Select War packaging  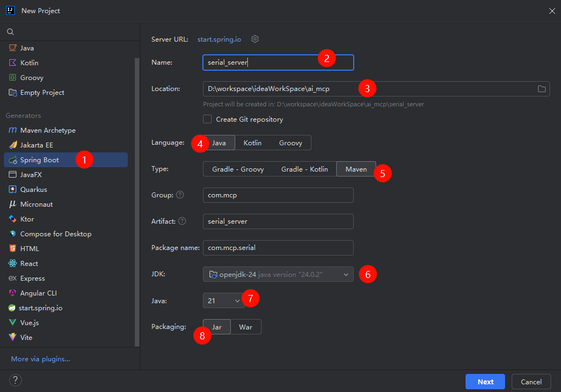(246, 327)
